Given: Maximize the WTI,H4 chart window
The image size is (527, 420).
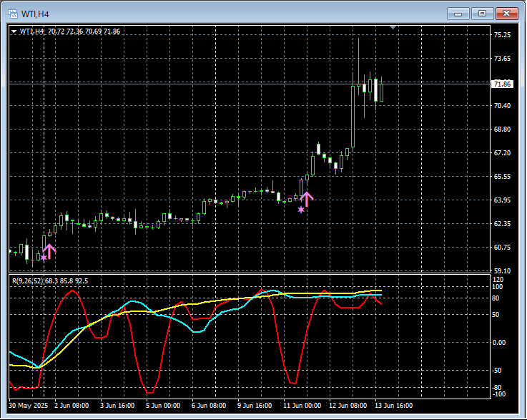Looking at the screenshot, I should (x=483, y=14).
